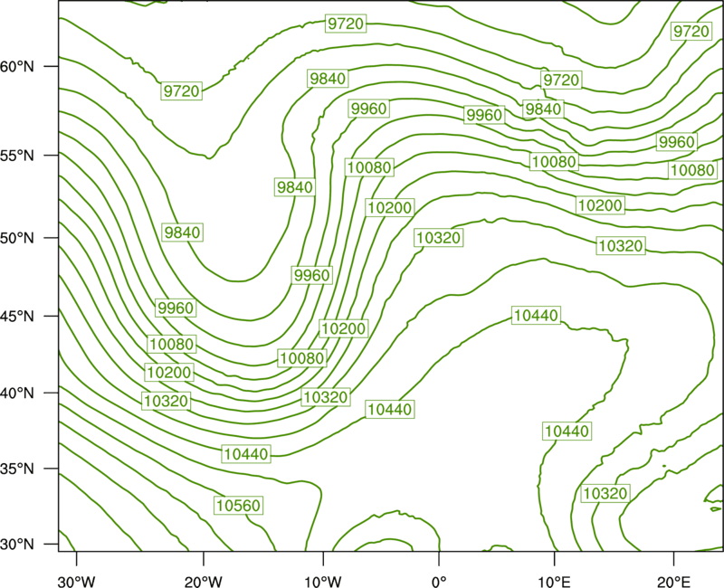724x588 pixels.
Task: Select the 10°E longitude axis label
Action: coord(554,582)
